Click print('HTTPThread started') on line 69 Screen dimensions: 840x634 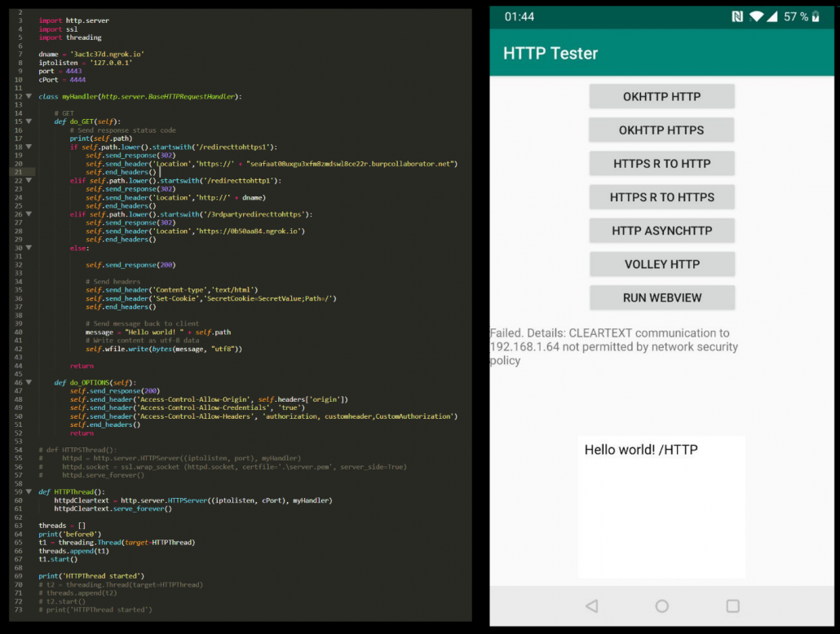point(91,576)
